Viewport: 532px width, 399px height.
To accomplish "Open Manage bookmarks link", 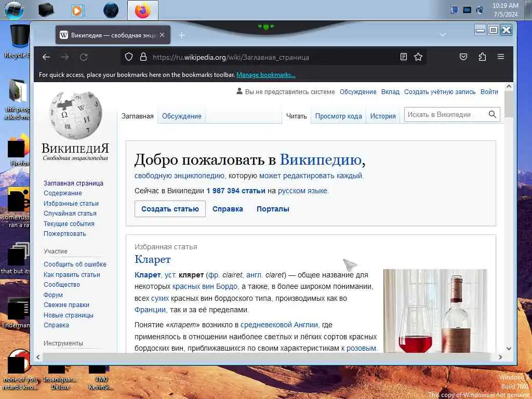I will point(265,75).
